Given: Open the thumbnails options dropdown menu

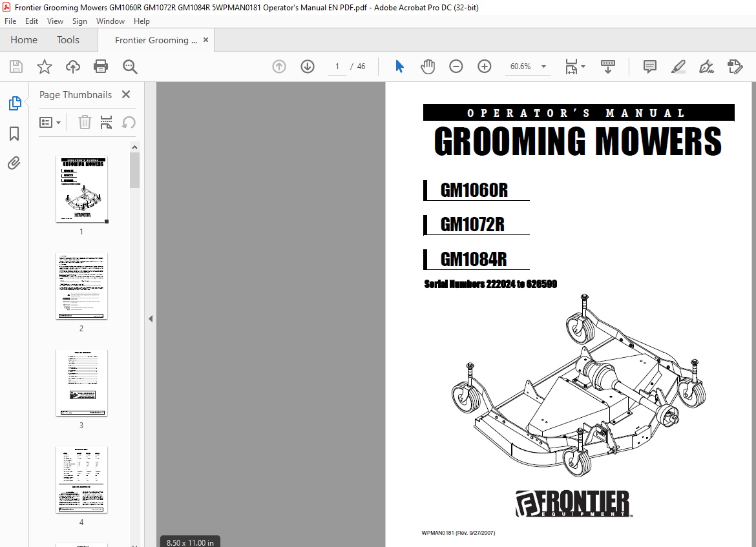Looking at the screenshot, I should pos(50,123).
